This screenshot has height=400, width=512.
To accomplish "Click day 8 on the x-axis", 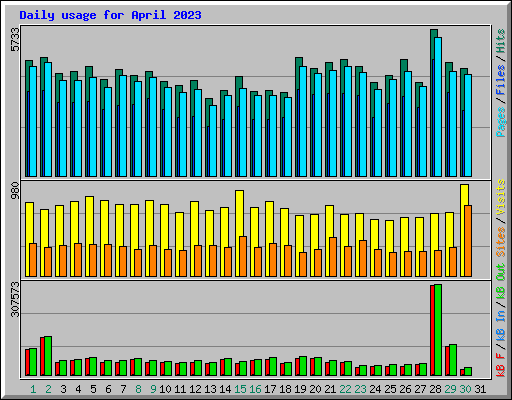I will [138, 389].
